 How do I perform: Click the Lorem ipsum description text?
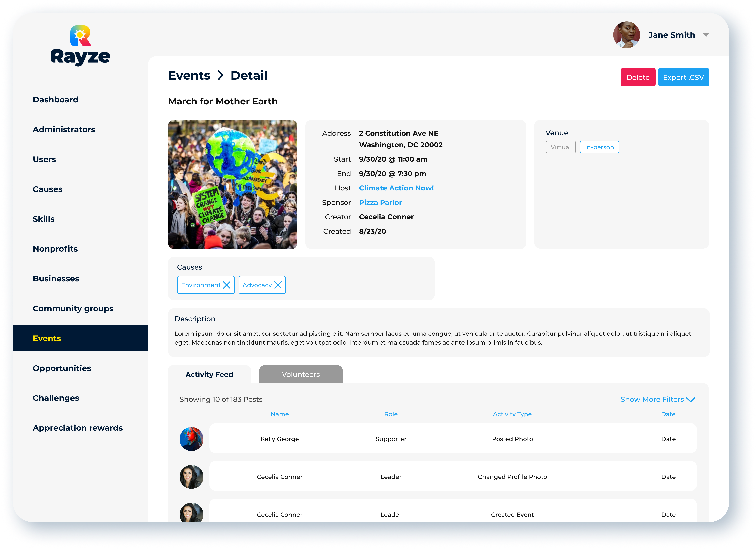tap(433, 338)
